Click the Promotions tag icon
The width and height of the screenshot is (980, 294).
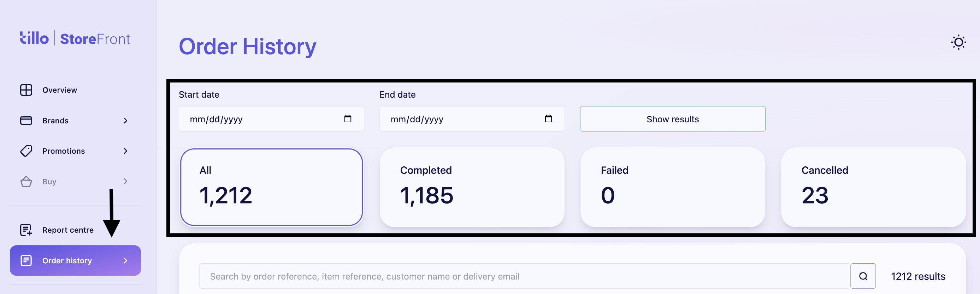coord(26,151)
